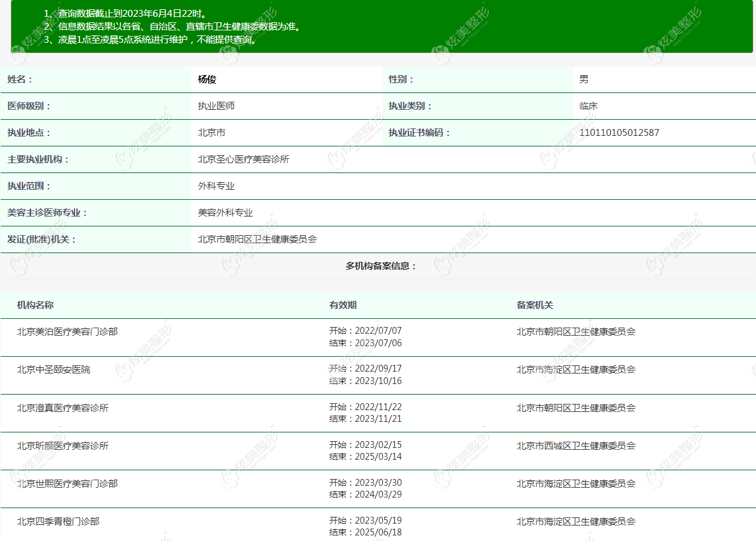This screenshot has height=541, width=756.
Task: Select the 北京昕颜医疗美容诊所 row
Action: (x=378, y=451)
